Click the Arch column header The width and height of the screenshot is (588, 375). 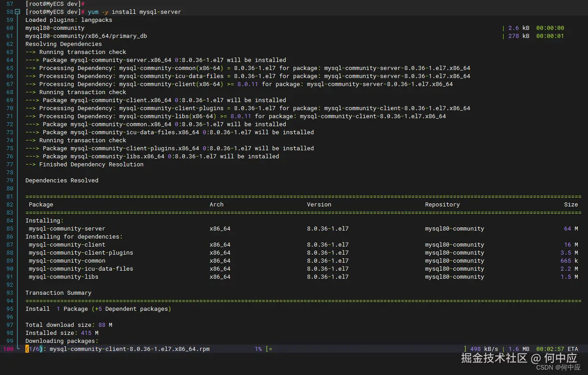216,205
